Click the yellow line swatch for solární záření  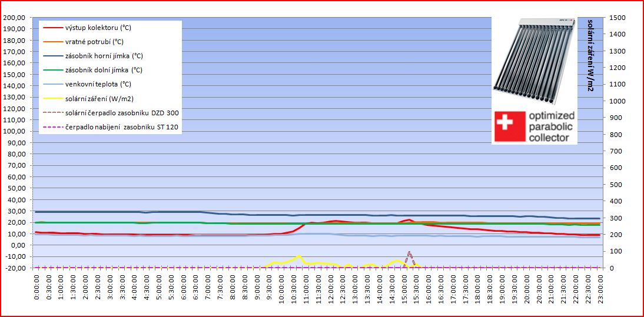(53, 98)
